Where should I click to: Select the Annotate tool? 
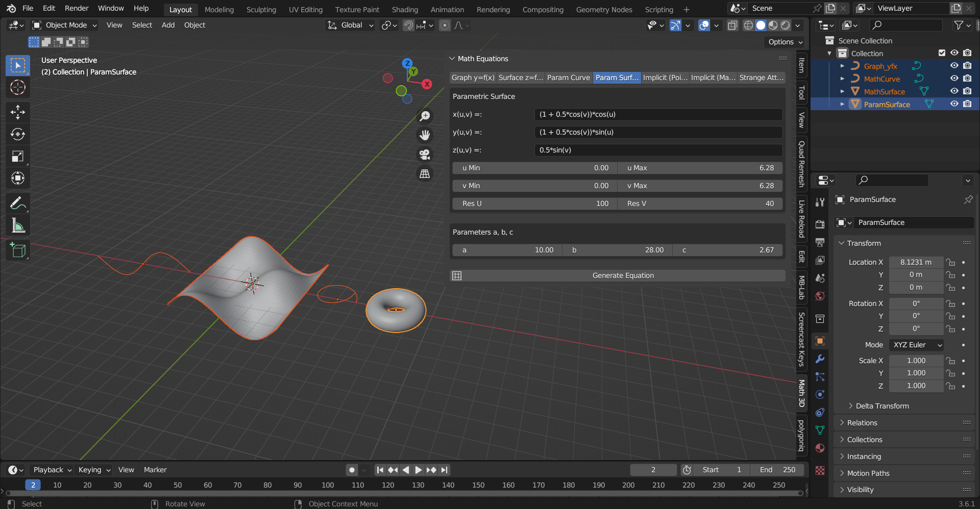click(x=18, y=203)
